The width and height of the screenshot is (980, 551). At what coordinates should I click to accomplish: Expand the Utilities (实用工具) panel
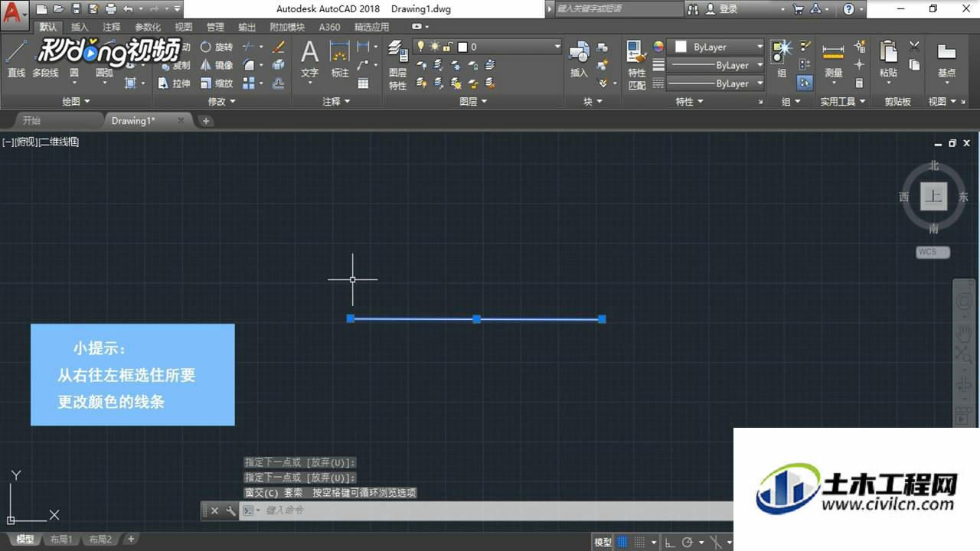843,101
